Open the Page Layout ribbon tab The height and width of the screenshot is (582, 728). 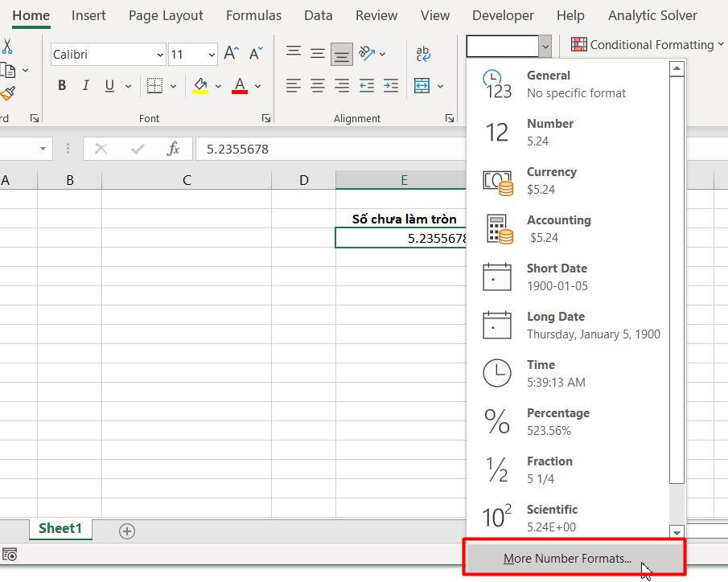166,15
